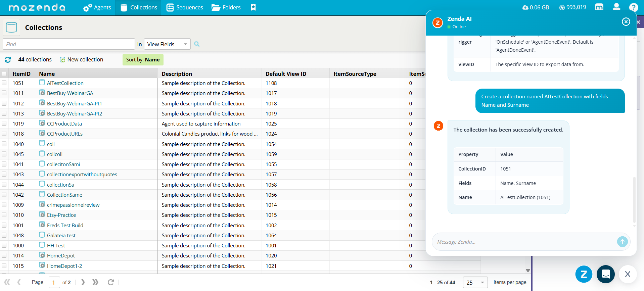Image resolution: width=644 pixels, height=291 pixels.
Task: Go to the first page
Action: (x=7, y=282)
